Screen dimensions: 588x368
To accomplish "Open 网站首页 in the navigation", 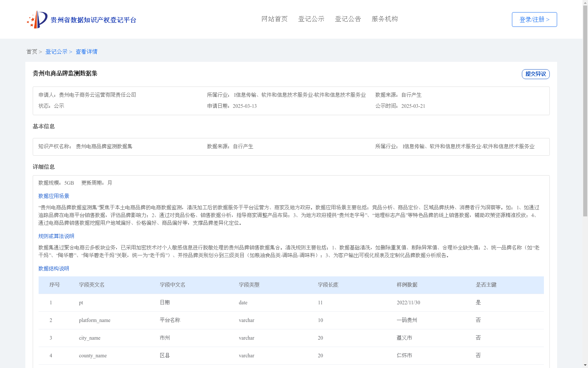I will click(275, 19).
